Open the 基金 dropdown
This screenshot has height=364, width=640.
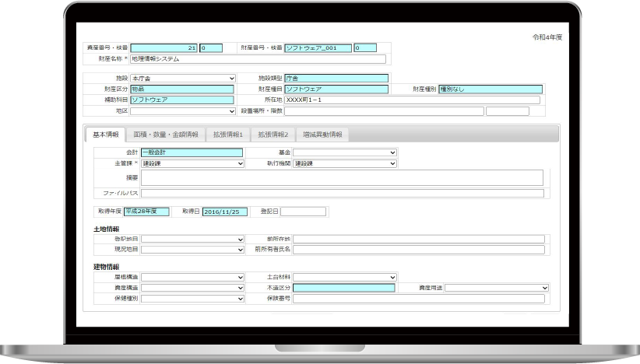click(344, 152)
